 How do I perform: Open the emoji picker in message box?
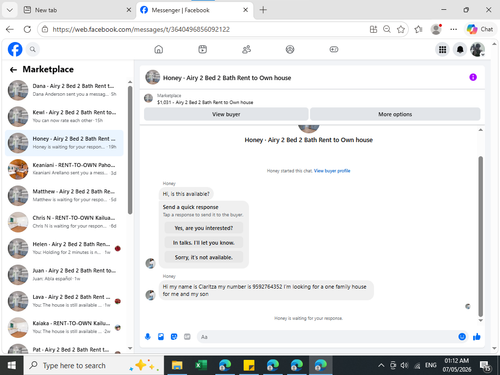tap(462, 337)
